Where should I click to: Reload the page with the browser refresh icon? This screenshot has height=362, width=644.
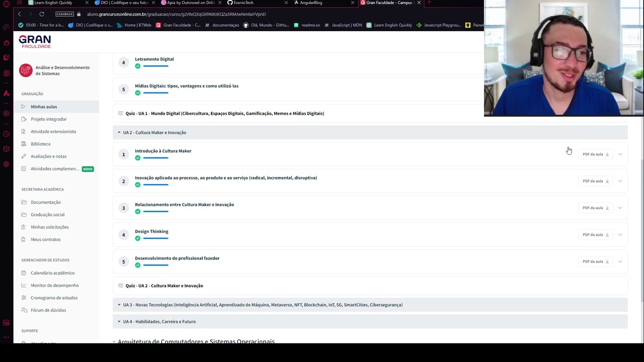pyautogui.click(x=42, y=14)
